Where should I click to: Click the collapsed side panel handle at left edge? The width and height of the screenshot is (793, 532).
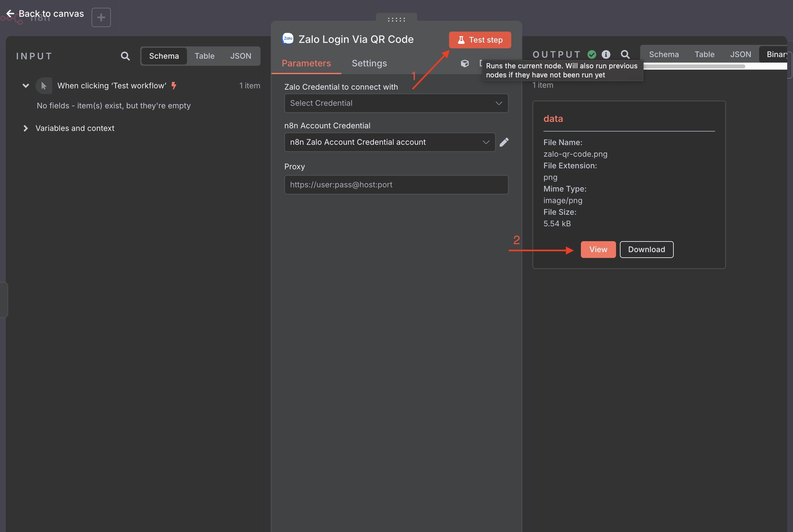click(x=4, y=300)
